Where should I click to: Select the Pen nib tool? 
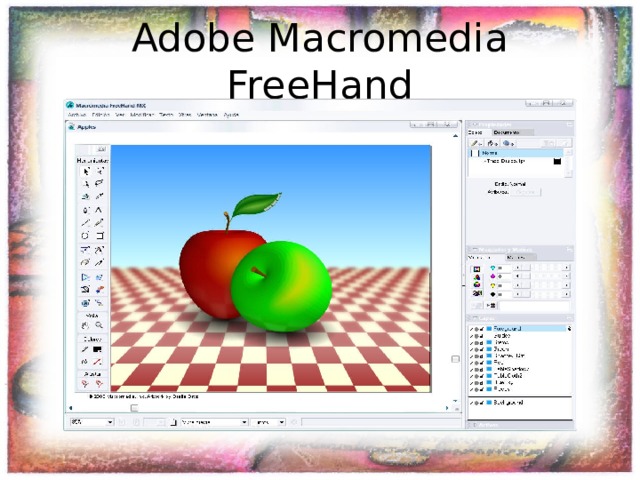tap(86, 210)
